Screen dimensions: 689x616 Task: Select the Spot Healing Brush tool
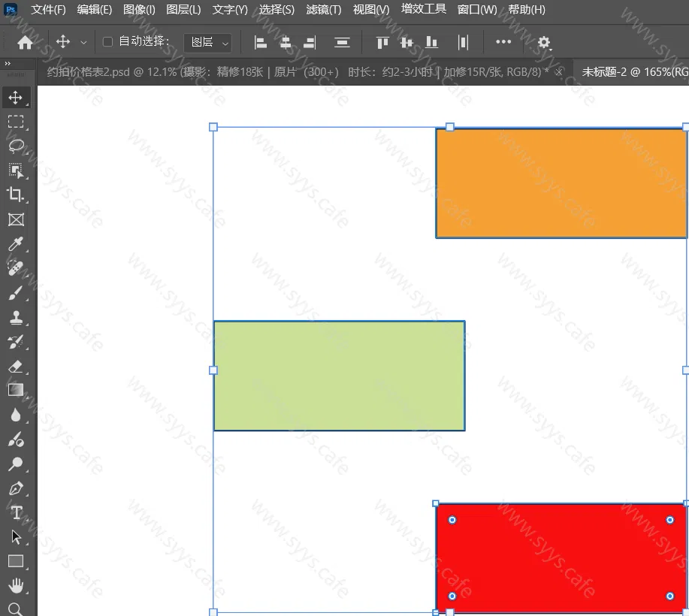[16, 268]
